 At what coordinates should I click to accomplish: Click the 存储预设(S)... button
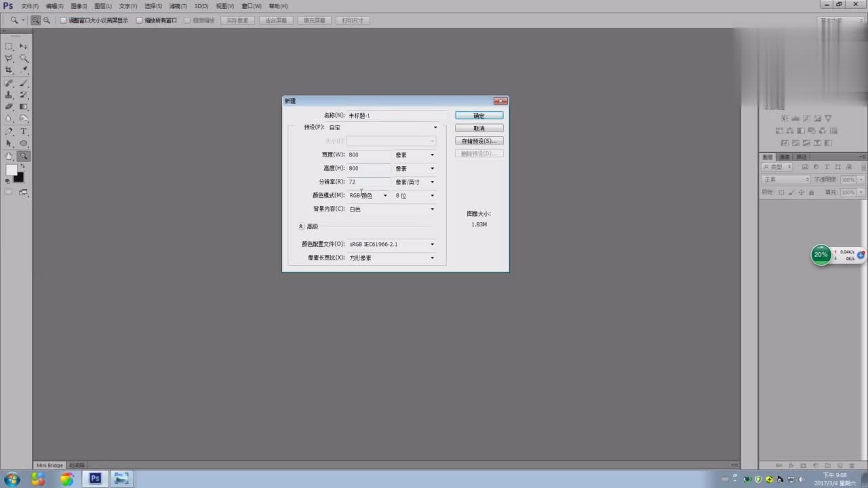coord(479,141)
